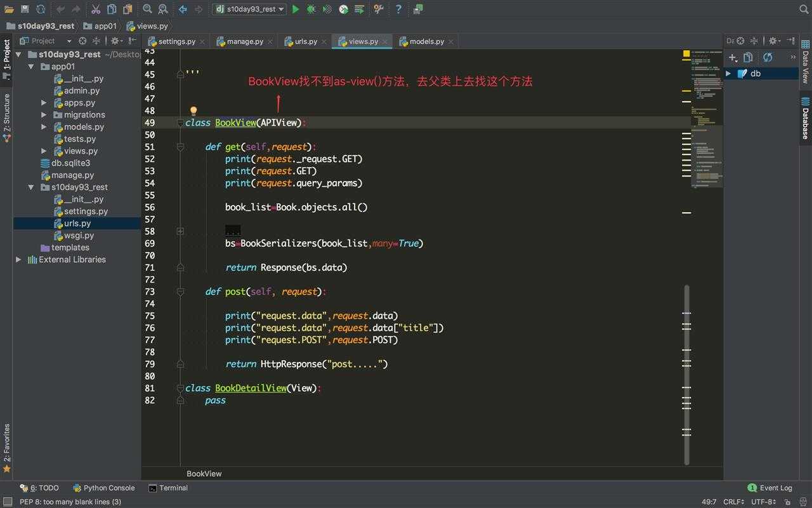Open the Terminal tool window
This screenshot has width=812, height=508.
point(168,488)
